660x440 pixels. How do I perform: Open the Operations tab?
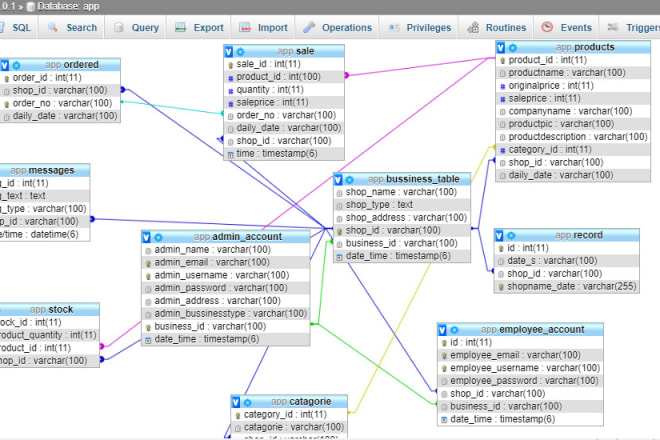pyautogui.click(x=337, y=28)
